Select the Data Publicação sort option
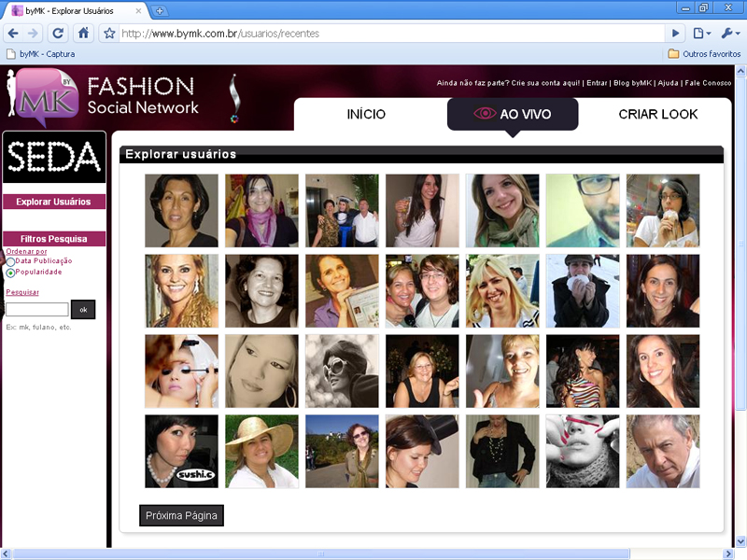The image size is (747, 560). tap(10, 261)
